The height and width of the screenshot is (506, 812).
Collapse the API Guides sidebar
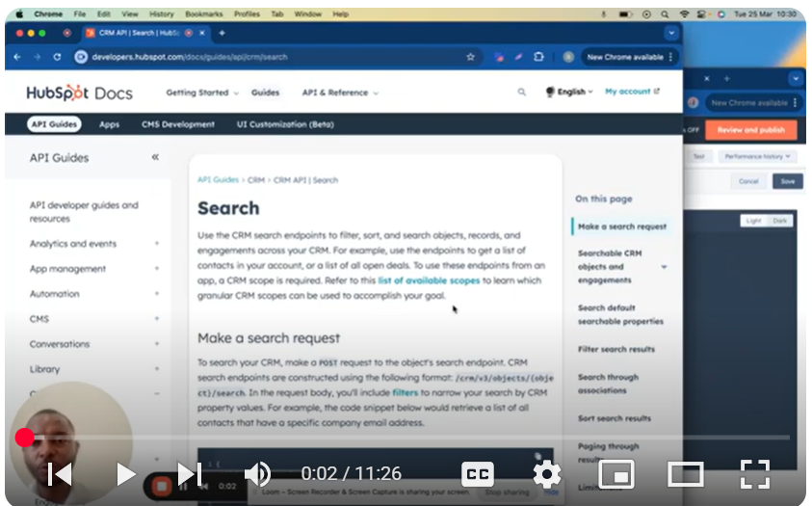click(155, 157)
